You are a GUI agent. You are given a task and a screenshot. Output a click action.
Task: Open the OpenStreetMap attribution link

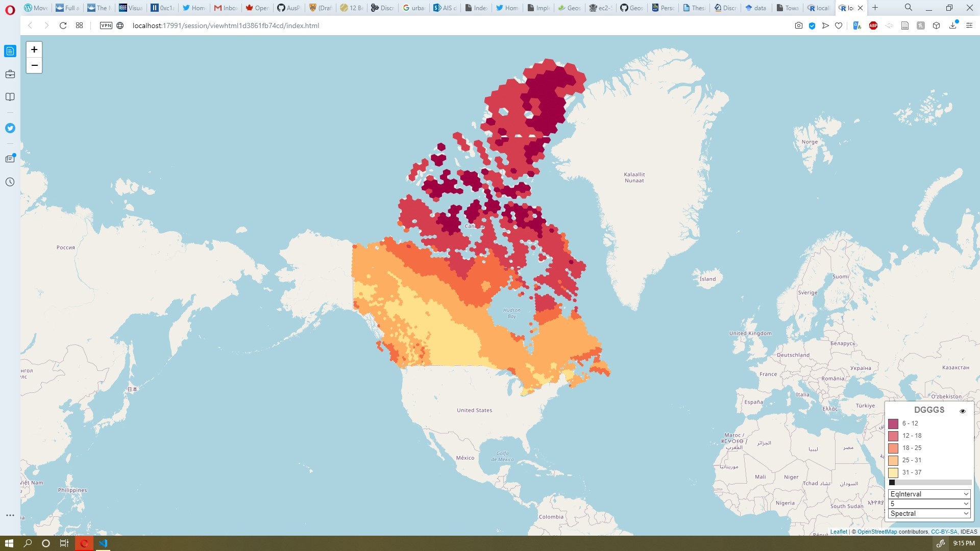click(x=877, y=532)
